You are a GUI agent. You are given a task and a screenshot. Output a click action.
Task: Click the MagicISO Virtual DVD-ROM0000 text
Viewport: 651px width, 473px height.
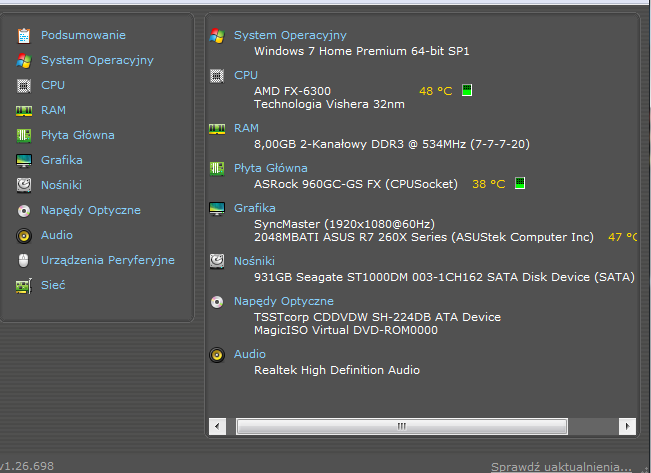point(346,330)
